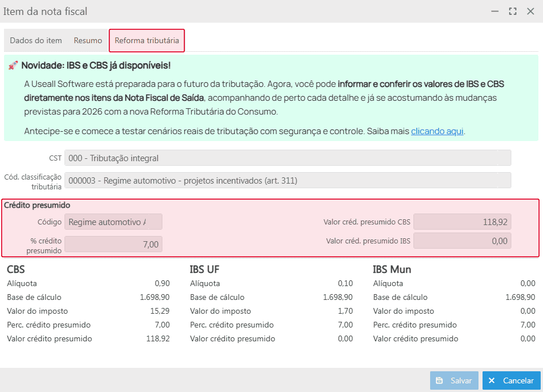Screen dimensions: 543x392
Task: Click the Crédito presumido group title
Action: pos(37,205)
